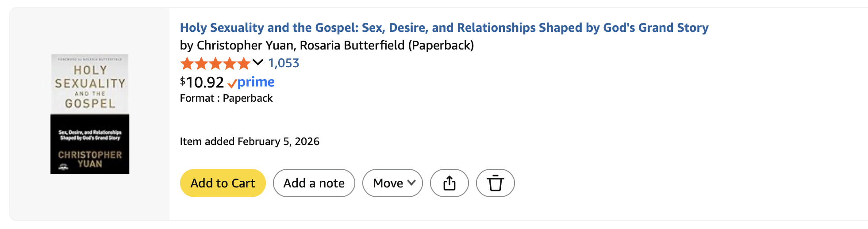Screen dimensions: 868x229
Task: Click the chevron arrow inside Move
Action: [411, 183]
